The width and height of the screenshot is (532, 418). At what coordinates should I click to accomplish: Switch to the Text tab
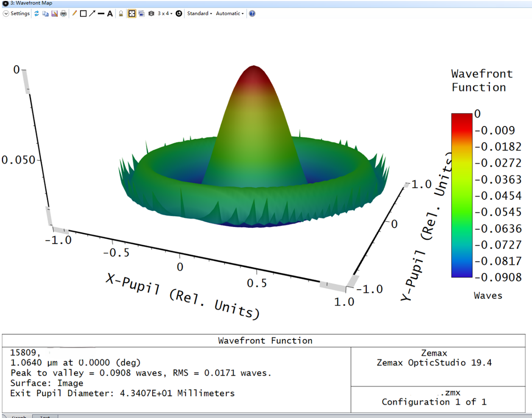(45, 416)
